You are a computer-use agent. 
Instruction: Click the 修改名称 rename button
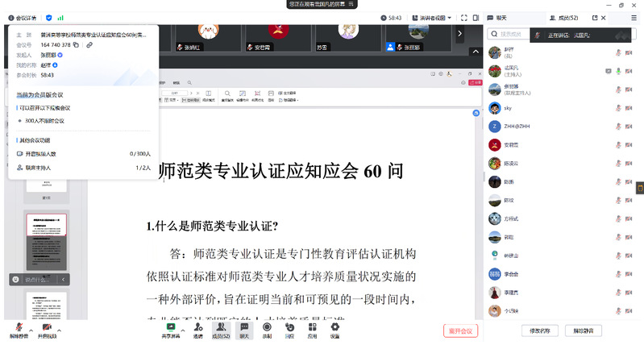(x=539, y=330)
